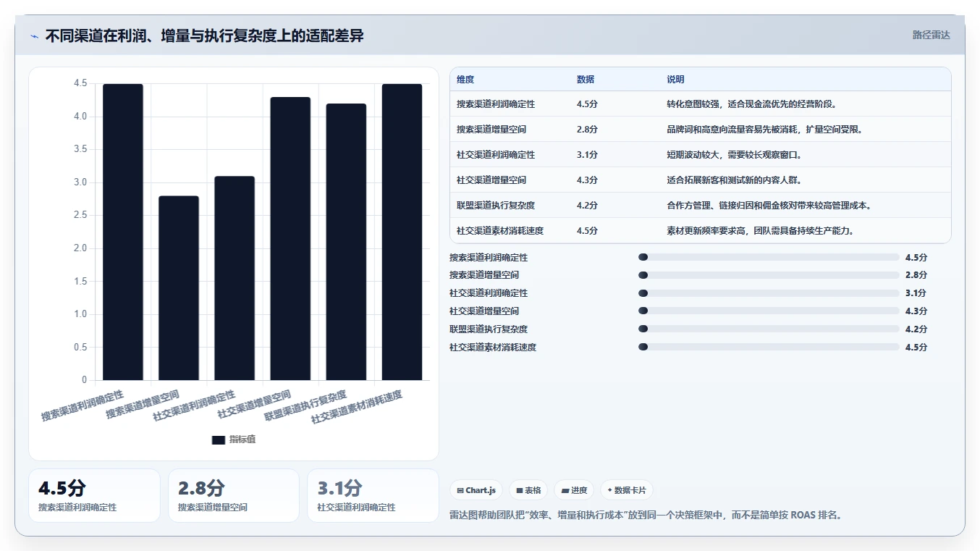Click progress list label 搜索渠道增量空间
The image size is (980, 551).
(x=484, y=275)
